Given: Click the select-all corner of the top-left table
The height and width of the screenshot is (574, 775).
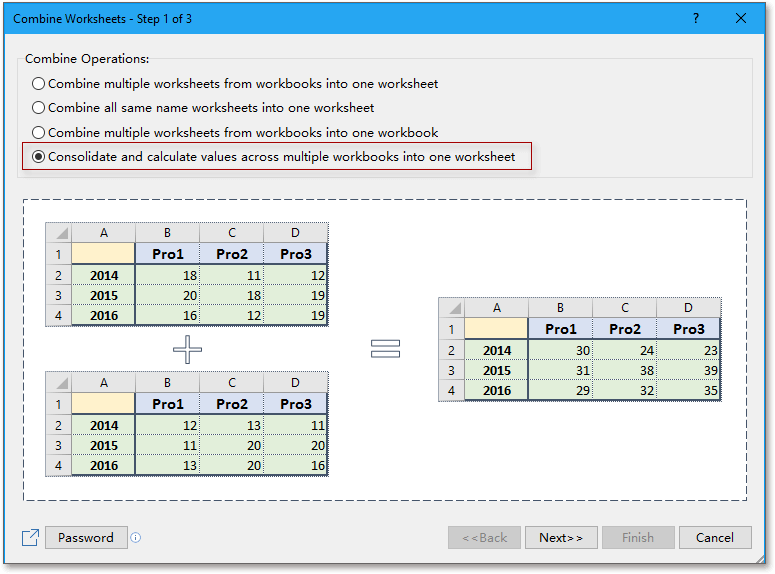Looking at the screenshot, I should pos(58,233).
